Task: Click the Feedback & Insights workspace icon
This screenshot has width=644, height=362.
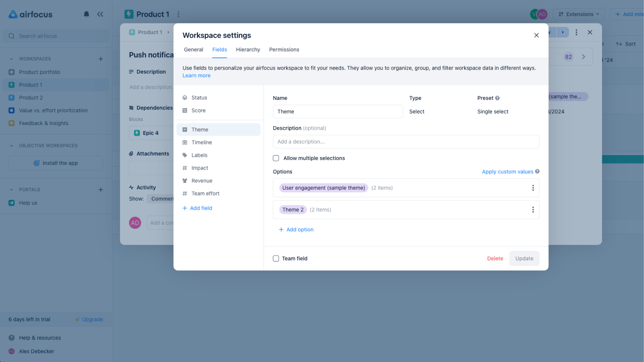Action: [11, 123]
